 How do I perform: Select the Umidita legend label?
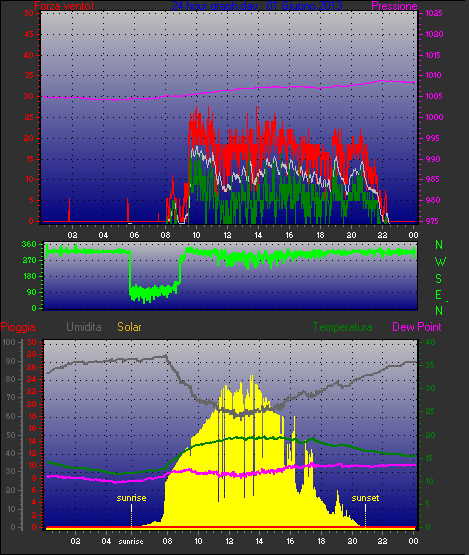pos(84,327)
